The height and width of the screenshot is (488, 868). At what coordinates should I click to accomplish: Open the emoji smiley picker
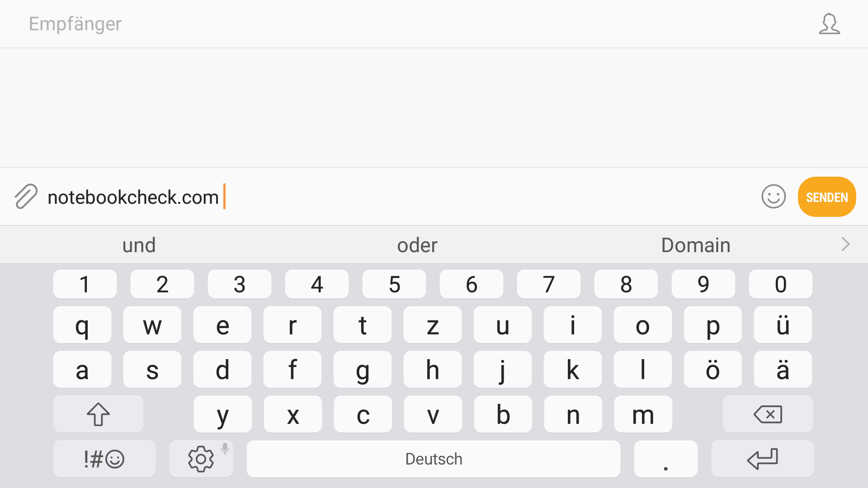pyautogui.click(x=774, y=197)
